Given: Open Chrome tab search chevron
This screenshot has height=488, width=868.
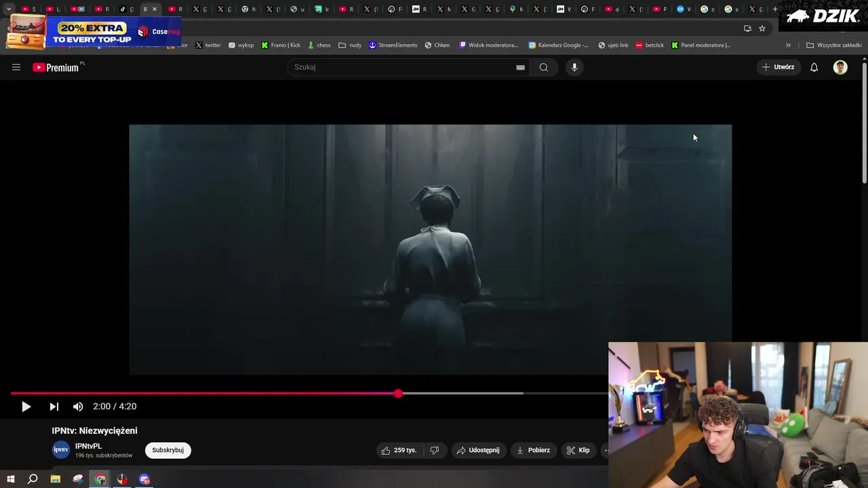Looking at the screenshot, I should tap(9, 9).
